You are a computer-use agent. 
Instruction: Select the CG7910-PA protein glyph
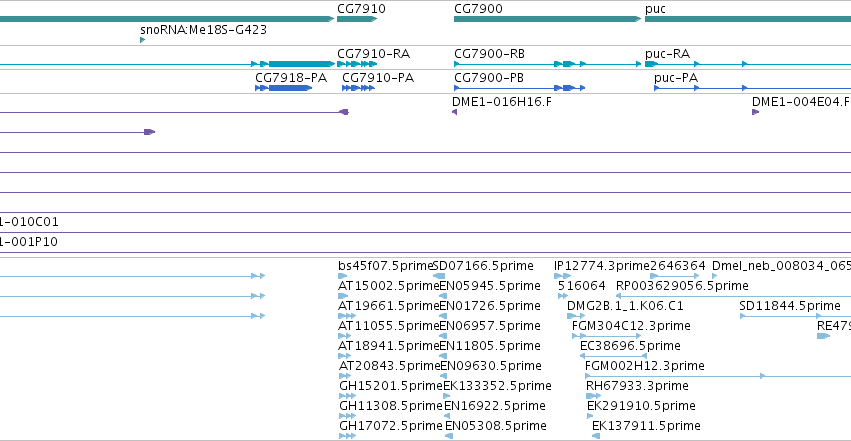[x=358, y=88]
